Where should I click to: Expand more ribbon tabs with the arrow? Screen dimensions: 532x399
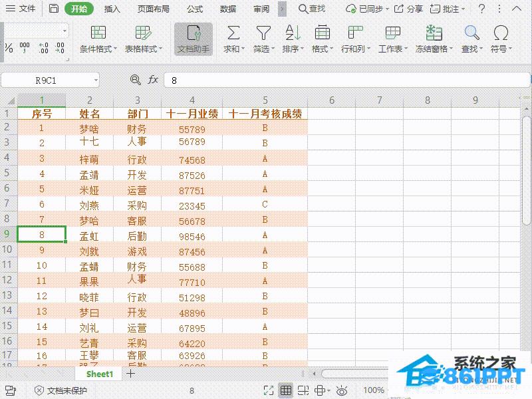coord(282,9)
